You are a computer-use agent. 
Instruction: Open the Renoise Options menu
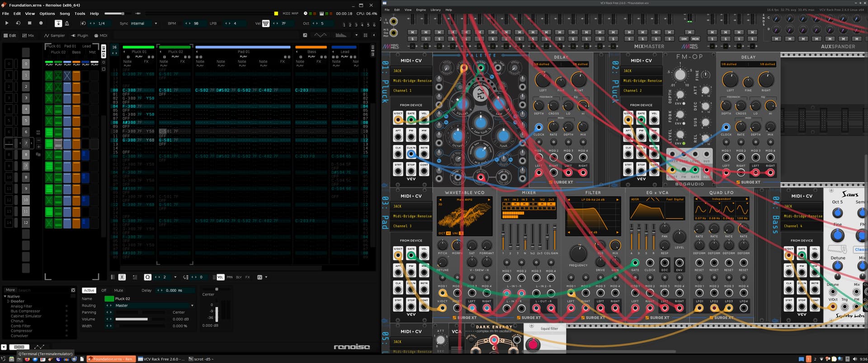click(47, 14)
